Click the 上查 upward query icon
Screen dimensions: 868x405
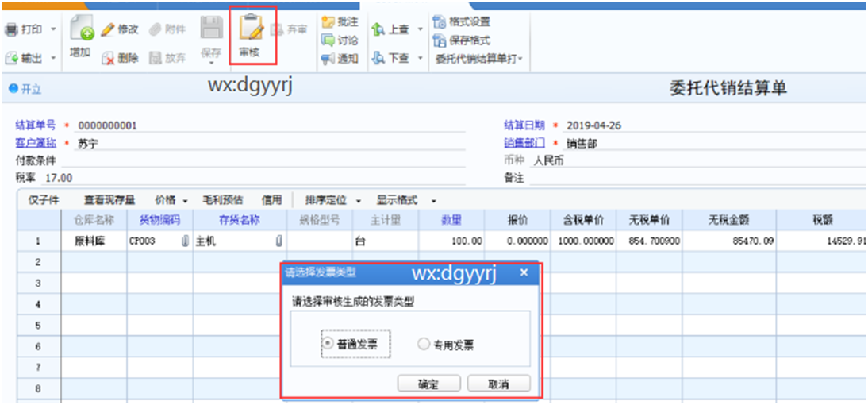tap(379, 30)
